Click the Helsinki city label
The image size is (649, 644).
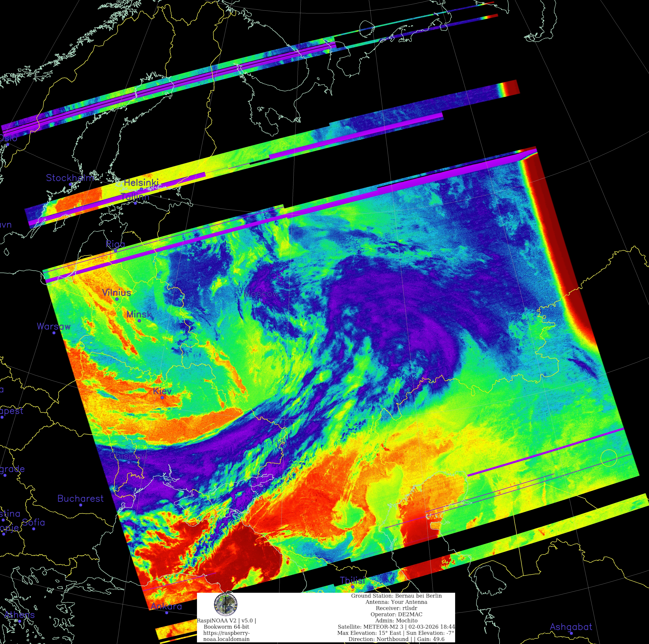click(x=141, y=183)
